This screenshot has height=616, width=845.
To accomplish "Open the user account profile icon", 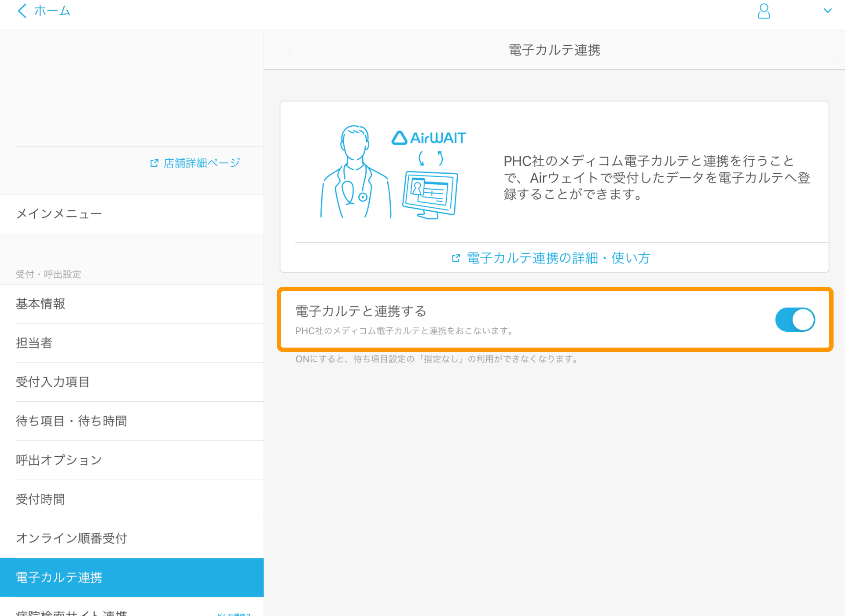I will tap(764, 11).
